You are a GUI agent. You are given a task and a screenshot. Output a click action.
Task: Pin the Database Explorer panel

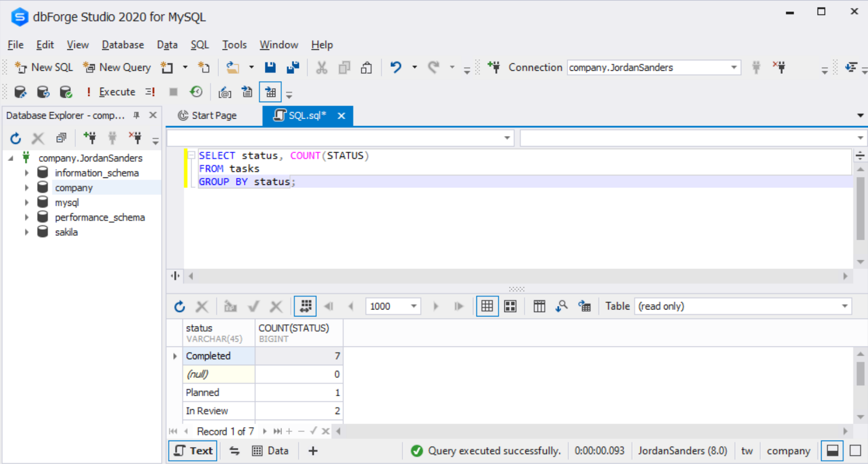(x=136, y=115)
